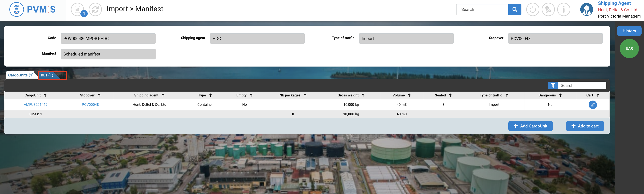Viewport: 644px width, 194px height.
Task: Open the document cart icon with badge
Action: coord(77,10)
